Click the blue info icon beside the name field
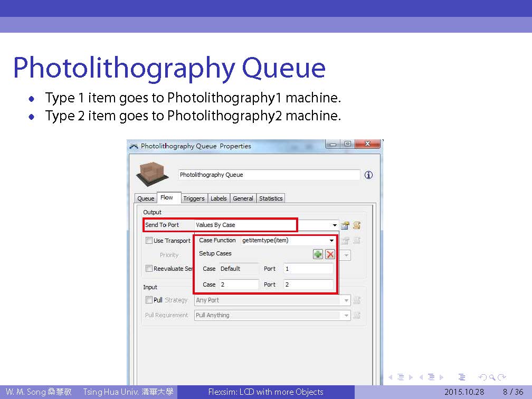 [368, 175]
